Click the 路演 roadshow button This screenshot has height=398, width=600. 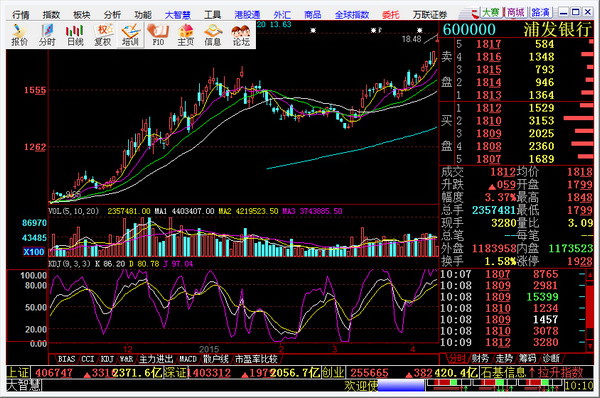coord(540,13)
